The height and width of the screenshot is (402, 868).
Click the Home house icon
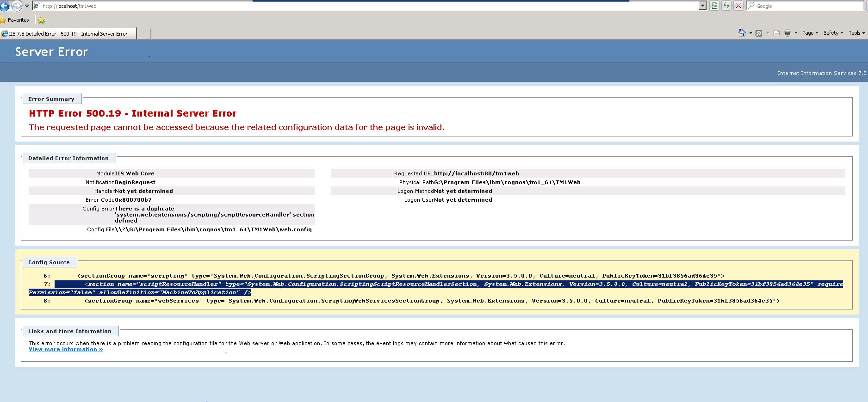click(x=742, y=33)
